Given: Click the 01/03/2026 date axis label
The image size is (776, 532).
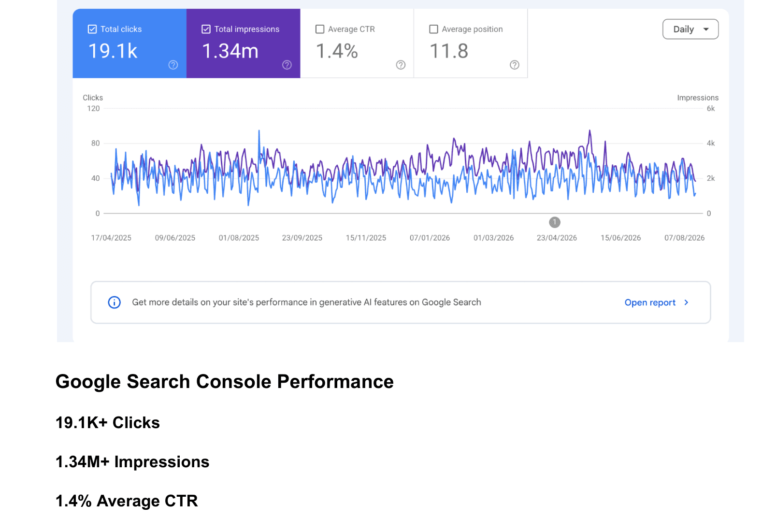Looking at the screenshot, I should pyautogui.click(x=493, y=238).
